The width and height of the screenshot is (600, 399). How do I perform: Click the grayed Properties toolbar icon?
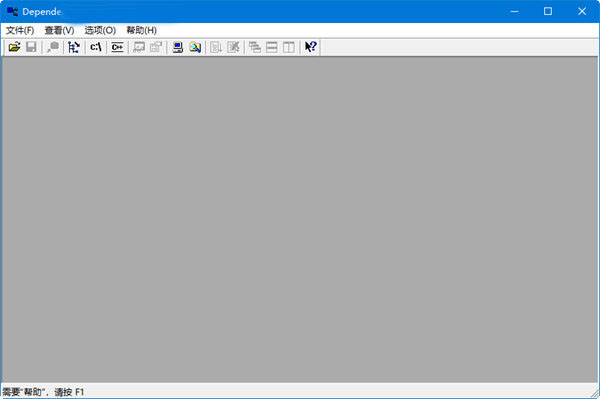pos(156,47)
